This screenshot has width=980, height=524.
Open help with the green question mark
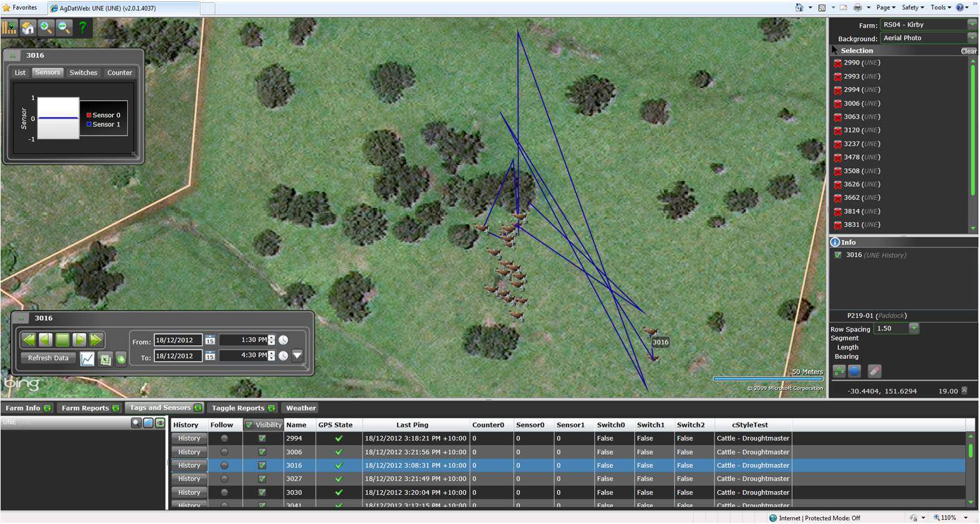tap(82, 27)
